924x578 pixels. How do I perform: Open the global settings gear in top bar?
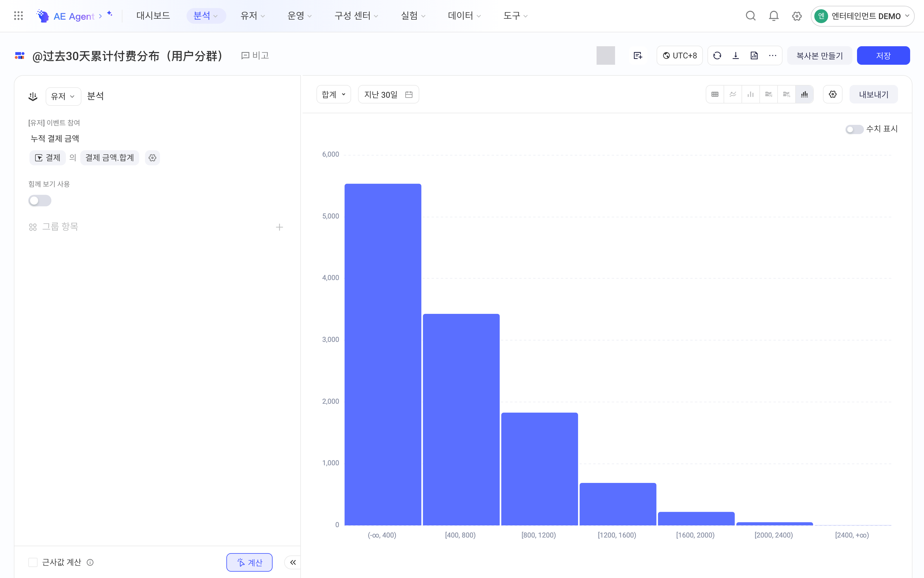point(796,16)
